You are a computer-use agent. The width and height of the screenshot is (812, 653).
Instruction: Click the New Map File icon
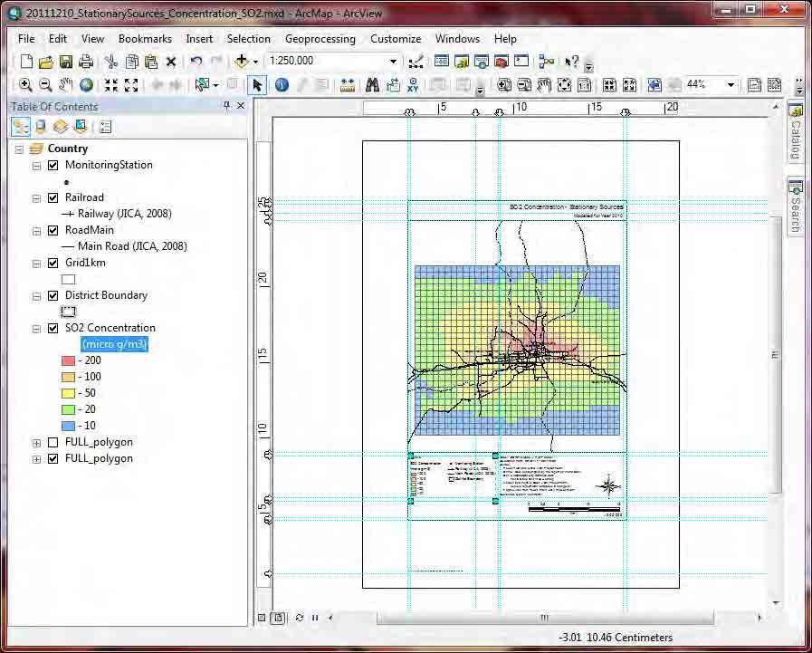26,62
